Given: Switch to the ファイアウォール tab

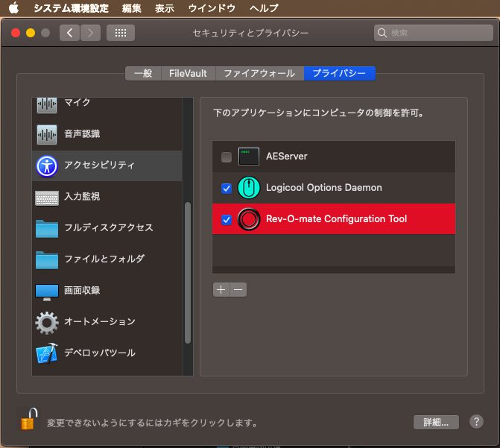Looking at the screenshot, I should [260, 73].
